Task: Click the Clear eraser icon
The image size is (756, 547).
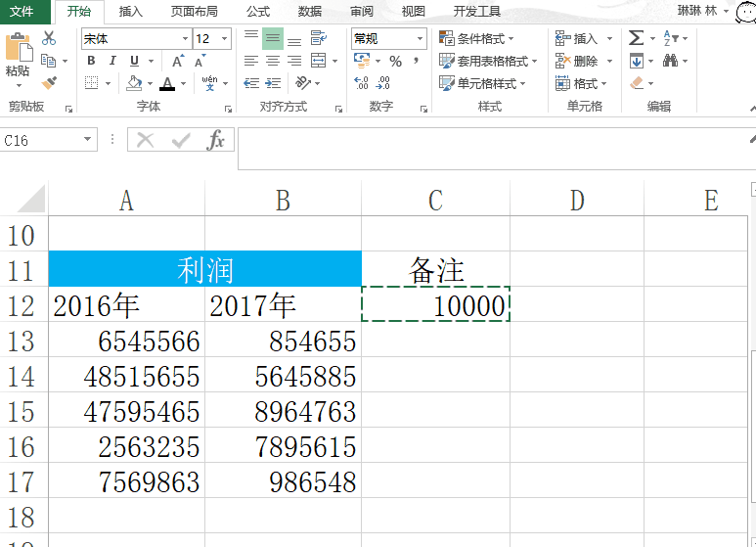Action: pyautogui.click(x=637, y=83)
